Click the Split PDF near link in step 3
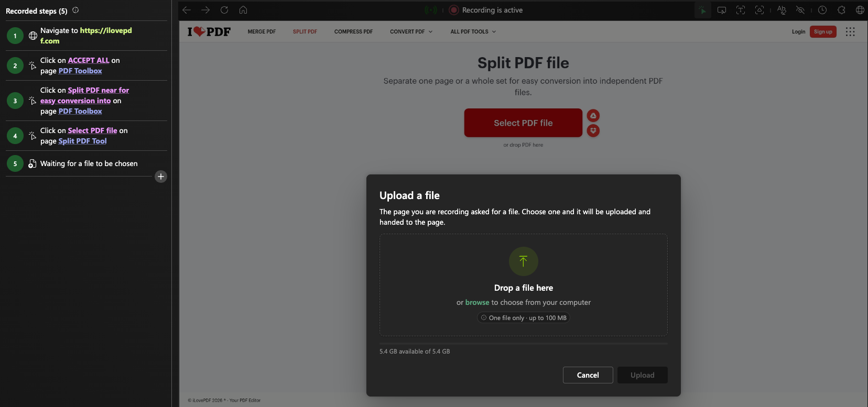Image resolution: width=868 pixels, height=407 pixels. pos(85,95)
